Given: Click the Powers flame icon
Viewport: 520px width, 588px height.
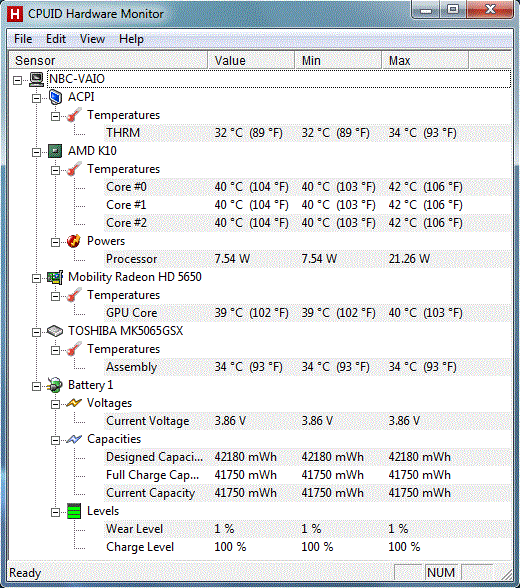Looking at the screenshot, I should click(74, 241).
